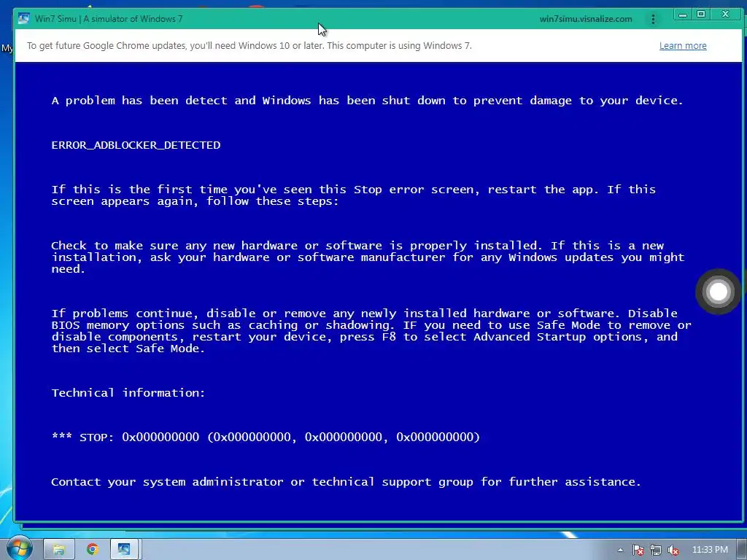Open Windows Explorer from the taskbar
This screenshot has width=747, height=560.
click(59, 550)
